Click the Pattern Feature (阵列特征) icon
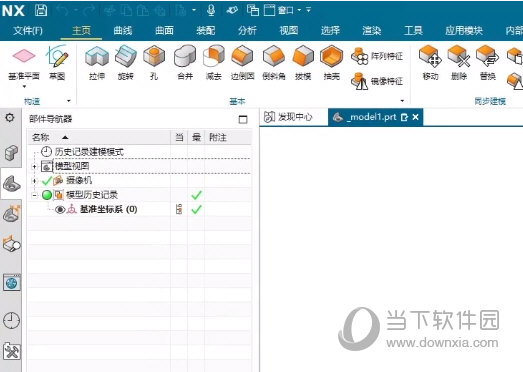 359,56
